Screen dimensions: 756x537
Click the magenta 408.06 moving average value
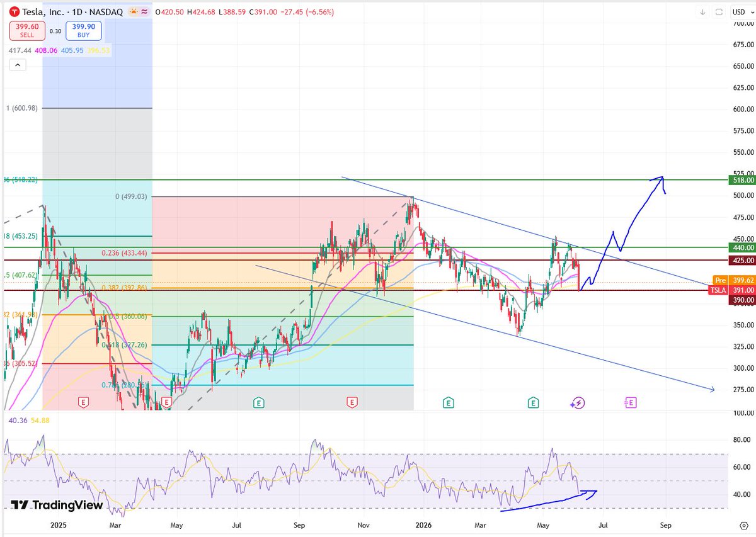point(45,50)
